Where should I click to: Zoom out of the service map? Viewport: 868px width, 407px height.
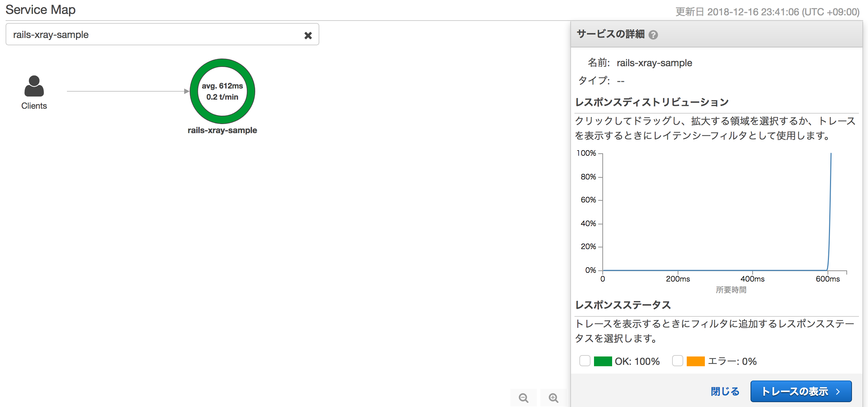pos(524,398)
